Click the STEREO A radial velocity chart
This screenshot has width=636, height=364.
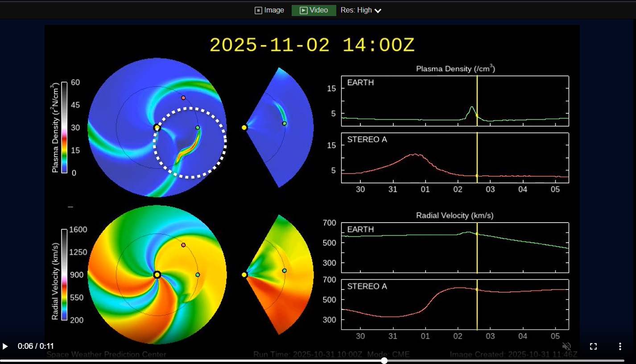tap(454, 304)
